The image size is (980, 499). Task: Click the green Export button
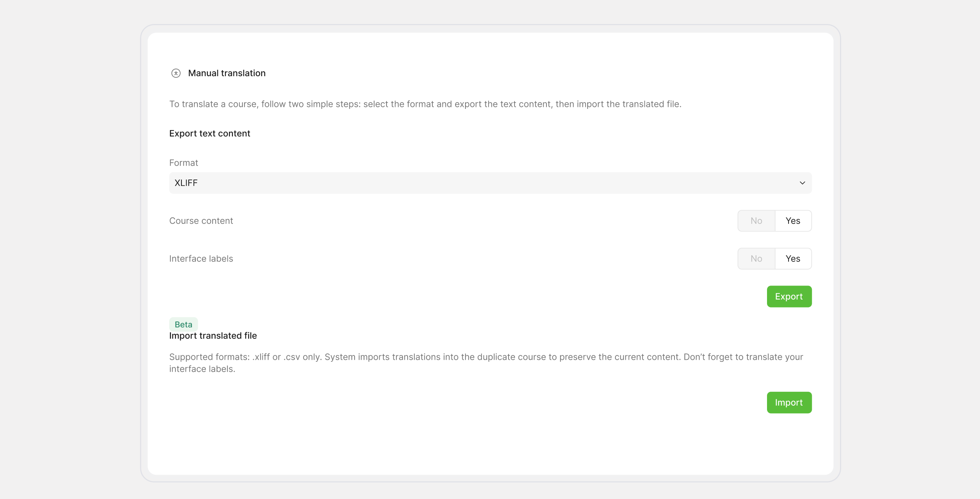tap(789, 296)
